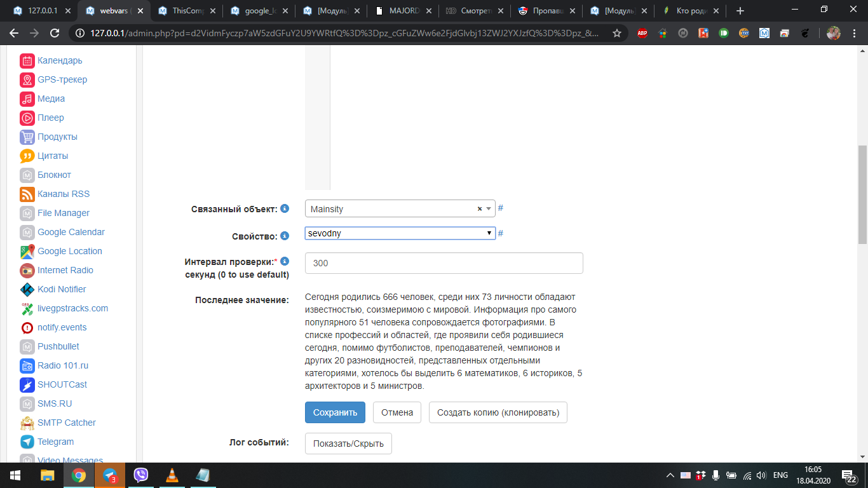
Task: Open VLC from the taskbar
Action: [x=172, y=474]
